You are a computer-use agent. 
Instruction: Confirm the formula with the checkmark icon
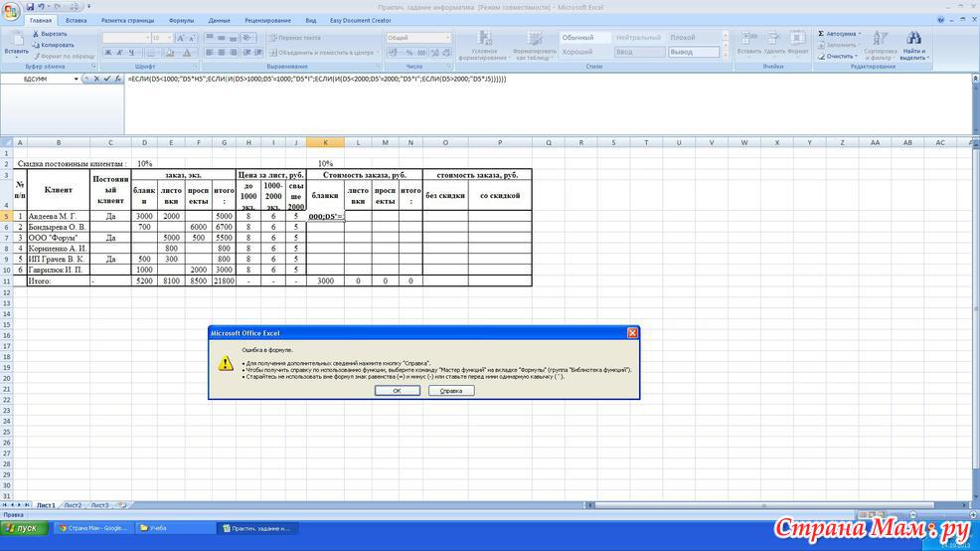[107, 80]
